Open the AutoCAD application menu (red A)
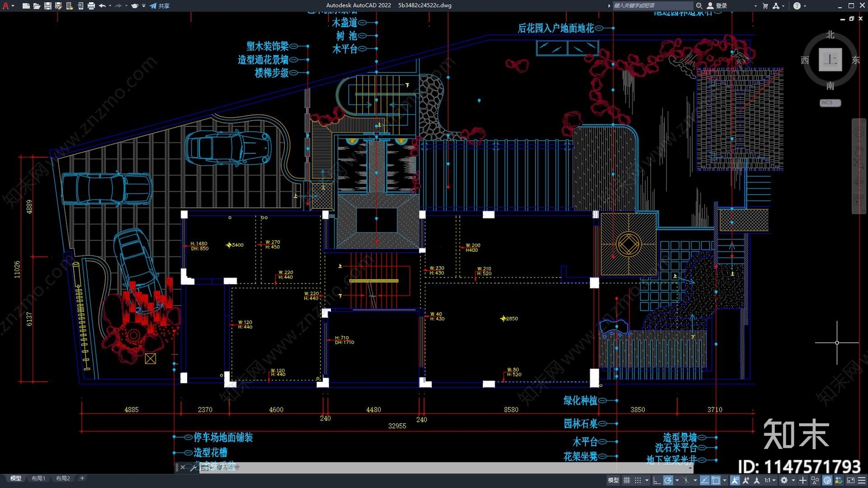Viewport: 868px width, 488px height. [x=6, y=5]
